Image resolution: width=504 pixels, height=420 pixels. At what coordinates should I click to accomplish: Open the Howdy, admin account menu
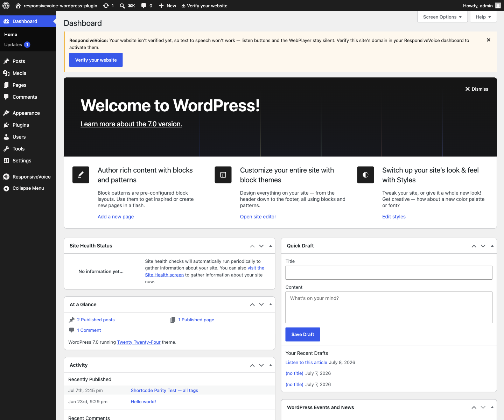tap(482, 6)
